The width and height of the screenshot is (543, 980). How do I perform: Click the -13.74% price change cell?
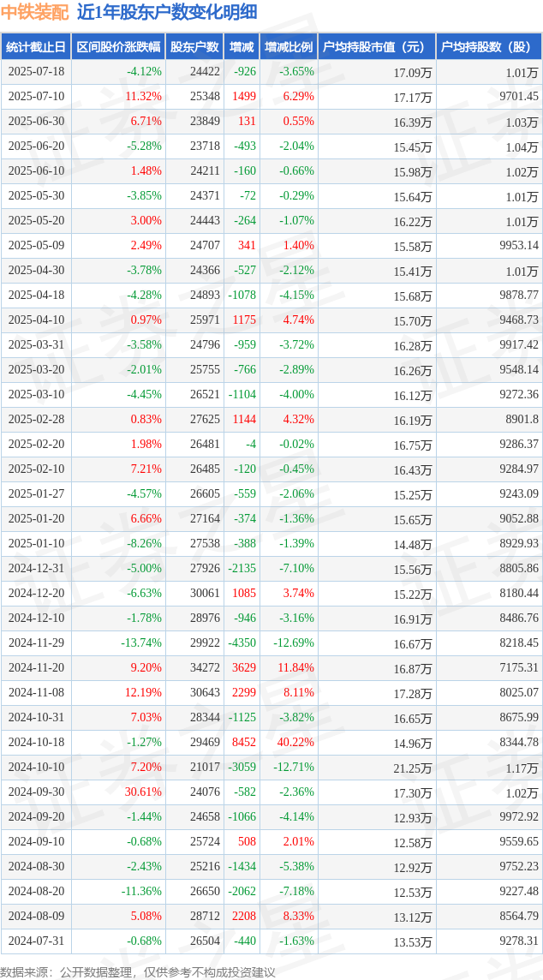(140, 642)
